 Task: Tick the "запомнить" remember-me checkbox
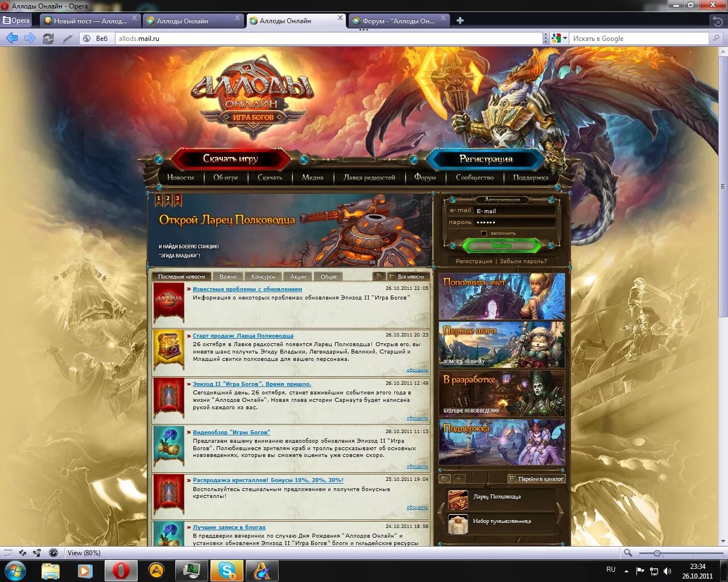tap(484, 233)
